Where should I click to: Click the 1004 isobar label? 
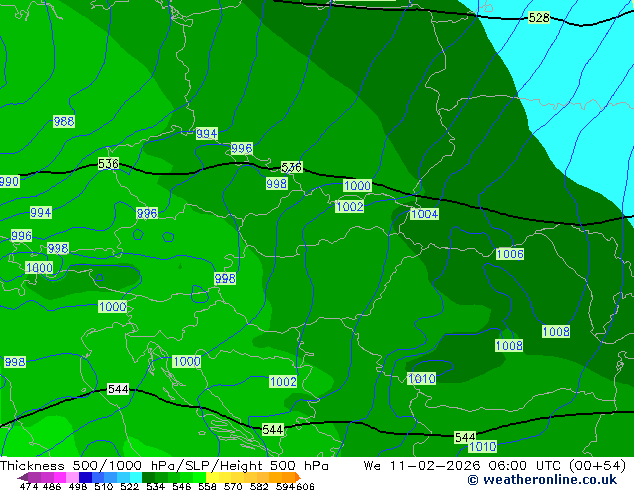[x=424, y=214]
